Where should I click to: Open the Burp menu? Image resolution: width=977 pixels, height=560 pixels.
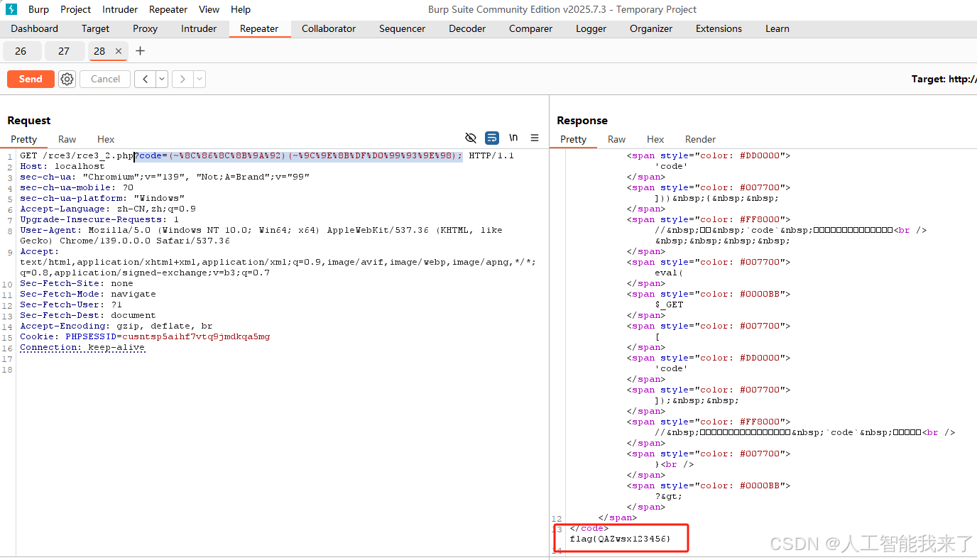point(38,9)
